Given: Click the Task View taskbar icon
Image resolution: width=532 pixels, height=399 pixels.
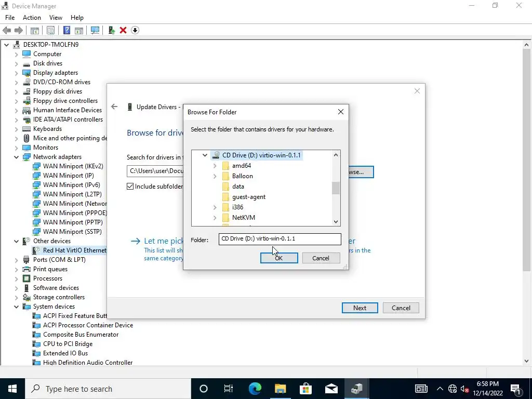Looking at the screenshot, I should click(x=229, y=389).
